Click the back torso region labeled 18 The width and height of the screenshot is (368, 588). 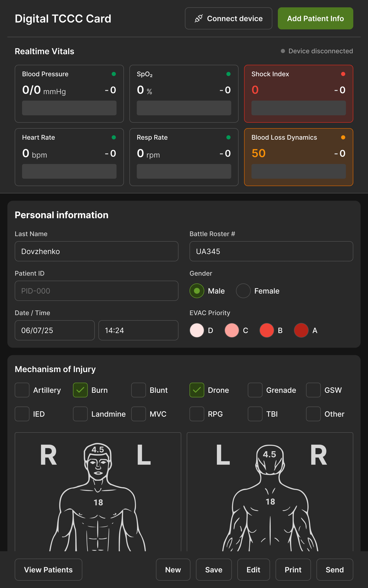pyautogui.click(x=270, y=502)
